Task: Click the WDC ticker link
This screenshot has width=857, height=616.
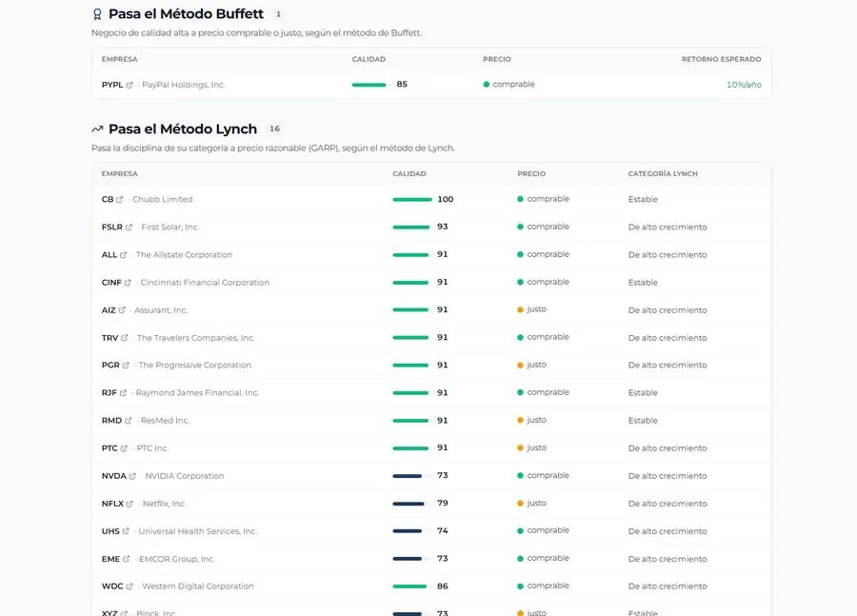Action: [112, 586]
